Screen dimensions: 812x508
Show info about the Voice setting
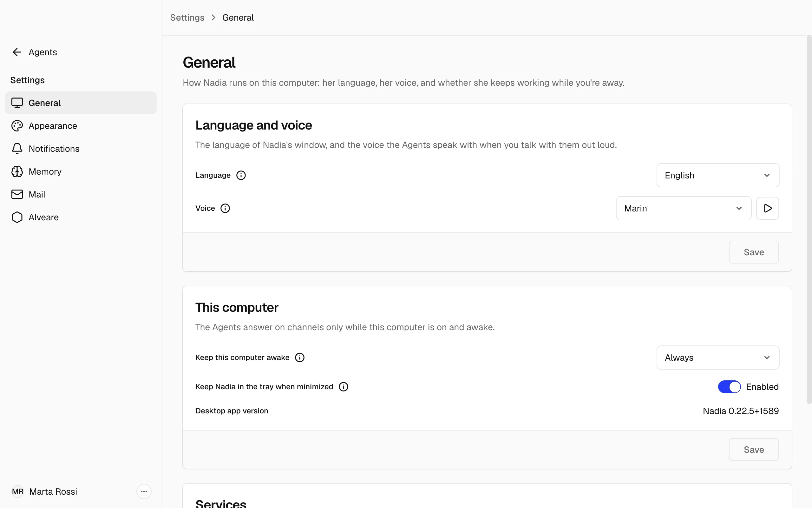pyautogui.click(x=225, y=208)
